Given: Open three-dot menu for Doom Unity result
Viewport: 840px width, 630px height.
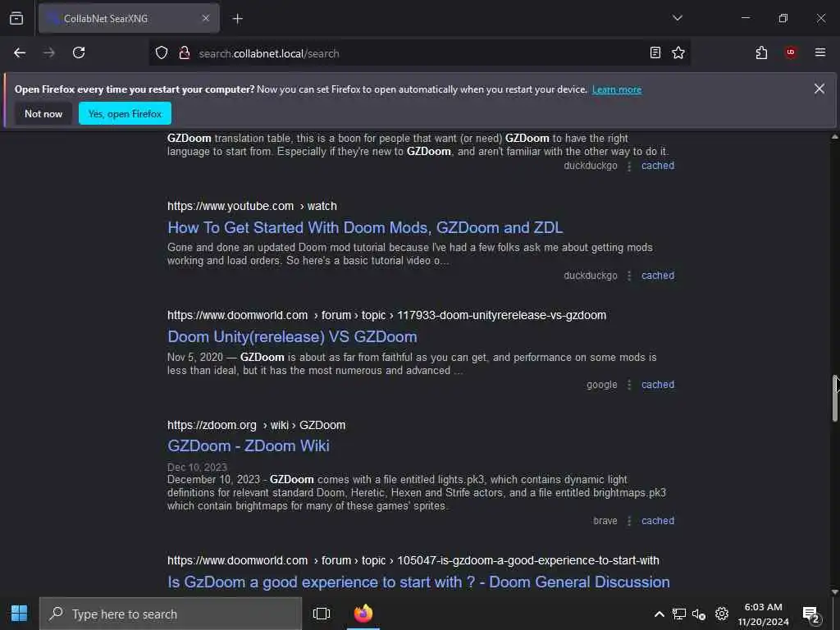Looking at the screenshot, I should pyautogui.click(x=629, y=386).
